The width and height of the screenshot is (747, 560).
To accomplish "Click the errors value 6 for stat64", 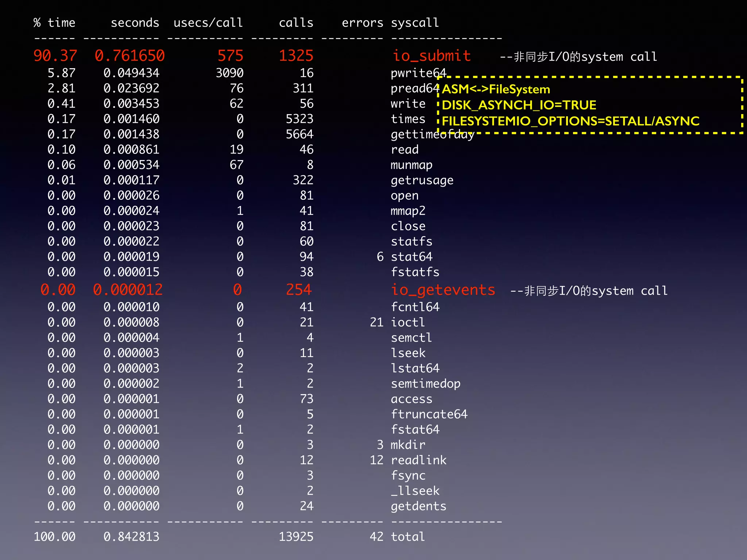I will click(380, 257).
